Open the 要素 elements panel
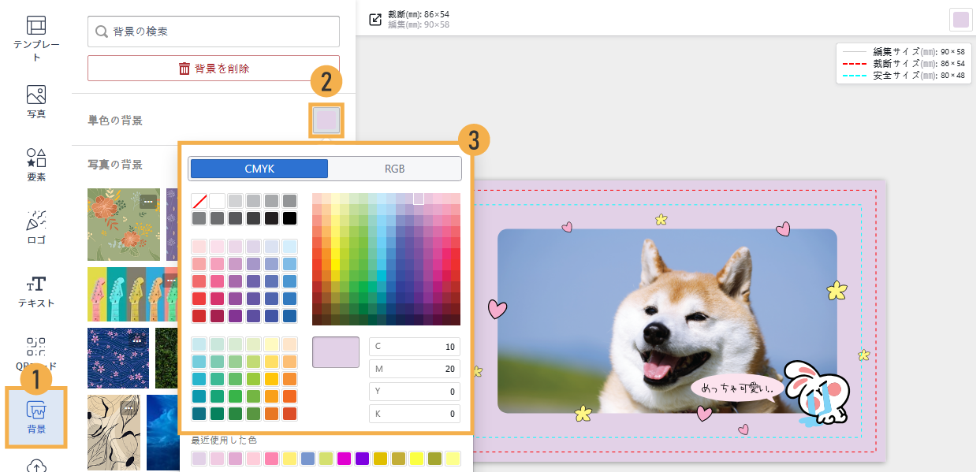 pyautogui.click(x=36, y=165)
